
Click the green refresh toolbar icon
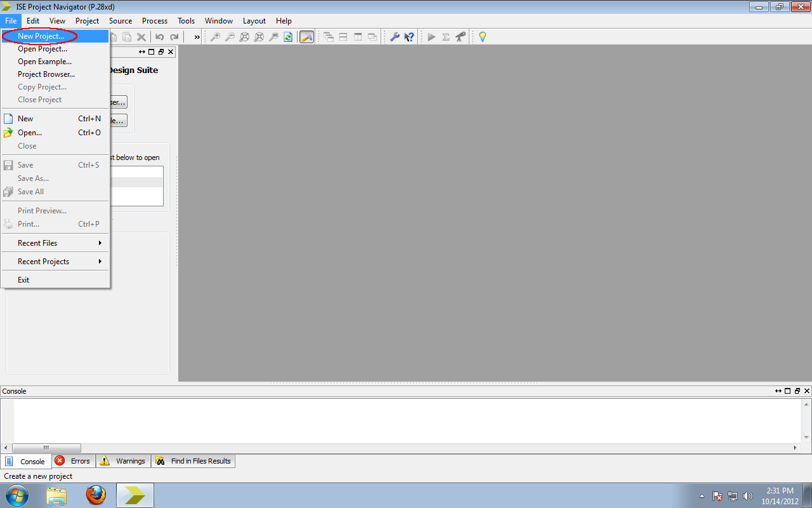tap(287, 37)
